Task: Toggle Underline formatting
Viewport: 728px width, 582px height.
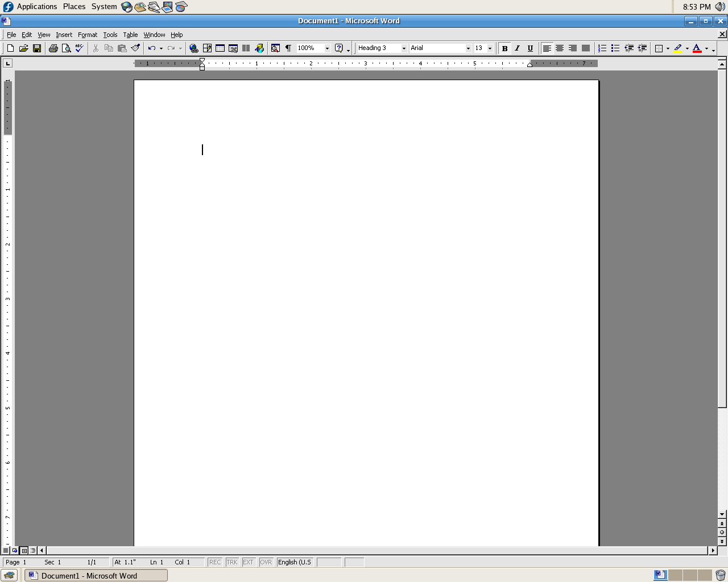Action: [531, 48]
